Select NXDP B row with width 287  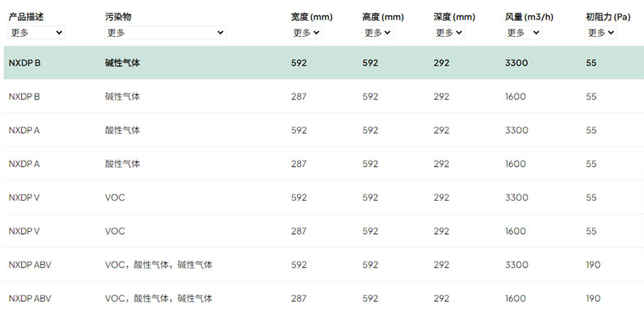click(x=324, y=97)
